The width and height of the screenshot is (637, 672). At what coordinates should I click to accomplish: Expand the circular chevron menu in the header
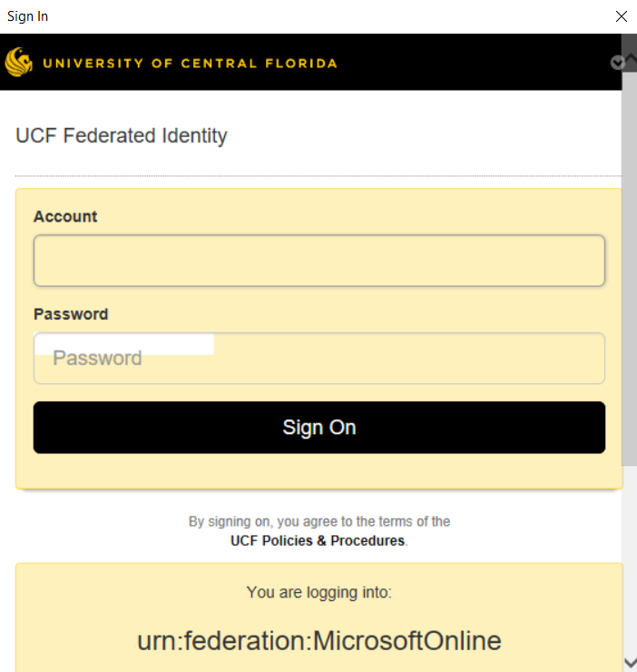point(617,63)
